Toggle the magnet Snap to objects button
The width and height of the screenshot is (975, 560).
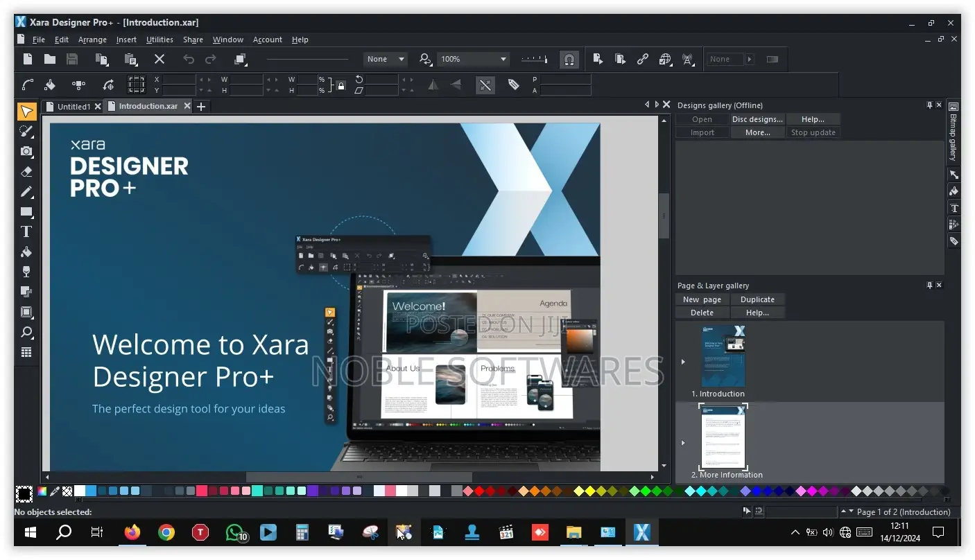point(569,60)
